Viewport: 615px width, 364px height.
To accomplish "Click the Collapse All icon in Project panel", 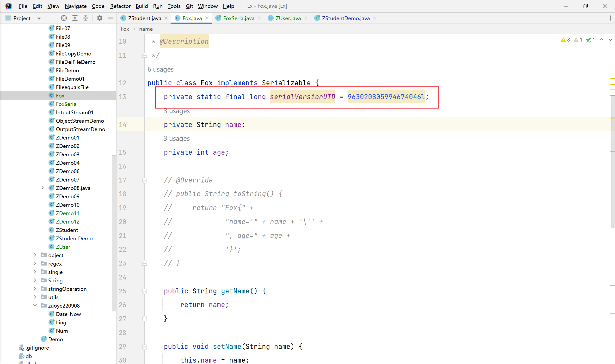I will click(86, 18).
